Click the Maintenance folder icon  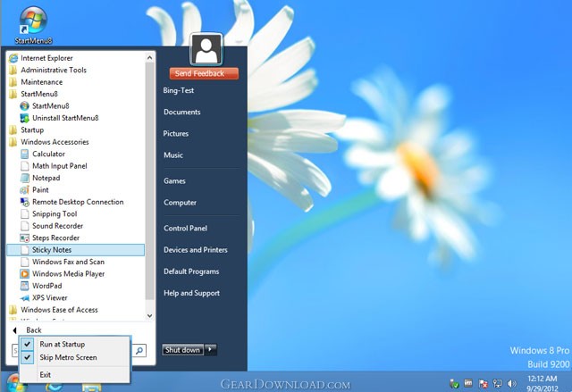click(13, 82)
